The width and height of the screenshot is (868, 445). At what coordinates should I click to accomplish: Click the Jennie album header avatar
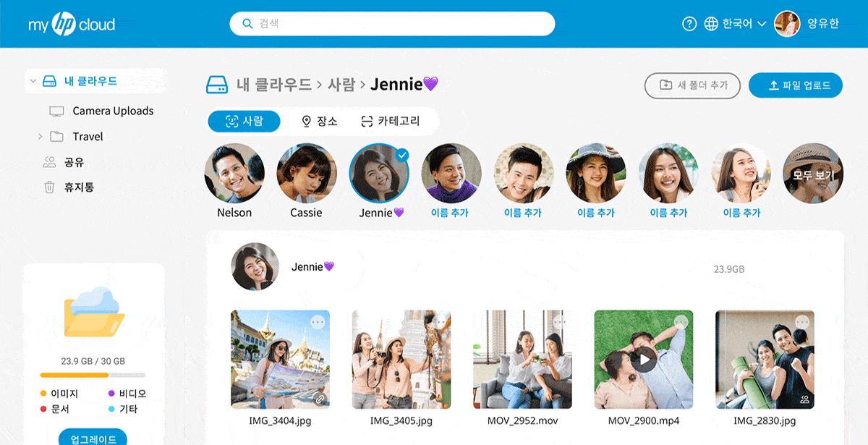(x=255, y=267)
